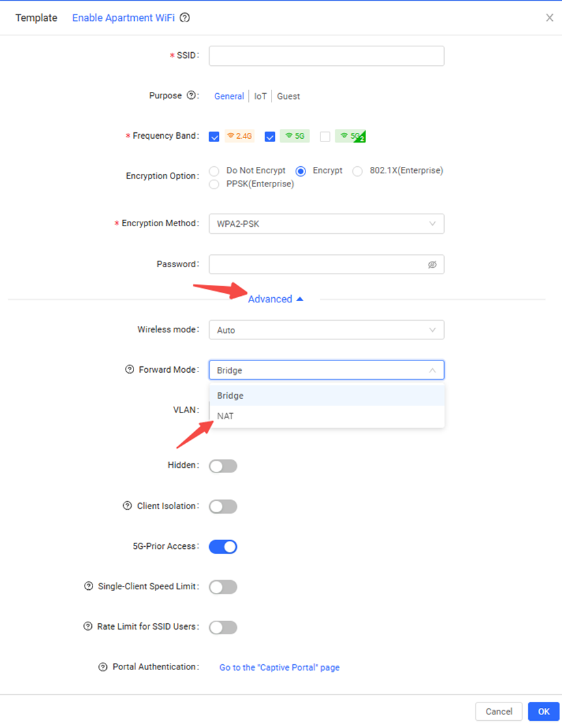Disable the 5G-Prior Access switch

click(223, 546)
